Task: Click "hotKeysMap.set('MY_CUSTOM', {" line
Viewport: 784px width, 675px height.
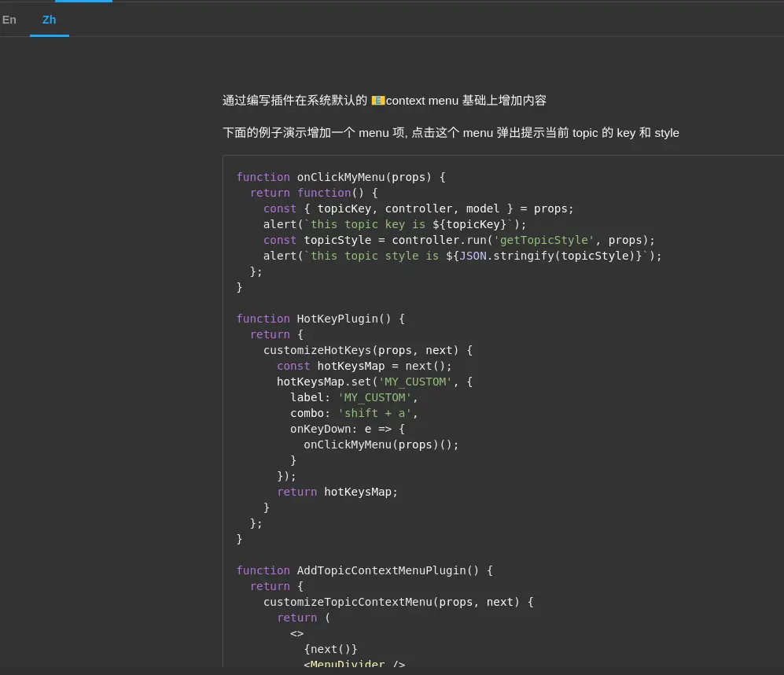Action: (374, 382)
